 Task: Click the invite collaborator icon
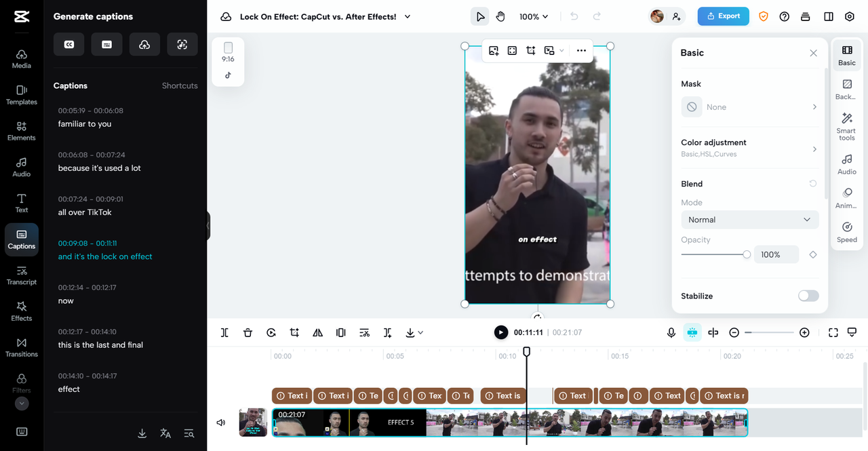coord(676,16)
